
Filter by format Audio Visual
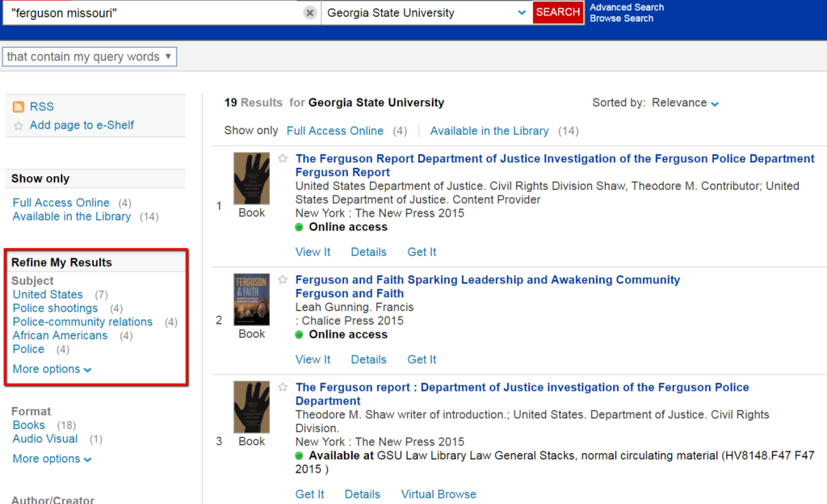point(45,439)
